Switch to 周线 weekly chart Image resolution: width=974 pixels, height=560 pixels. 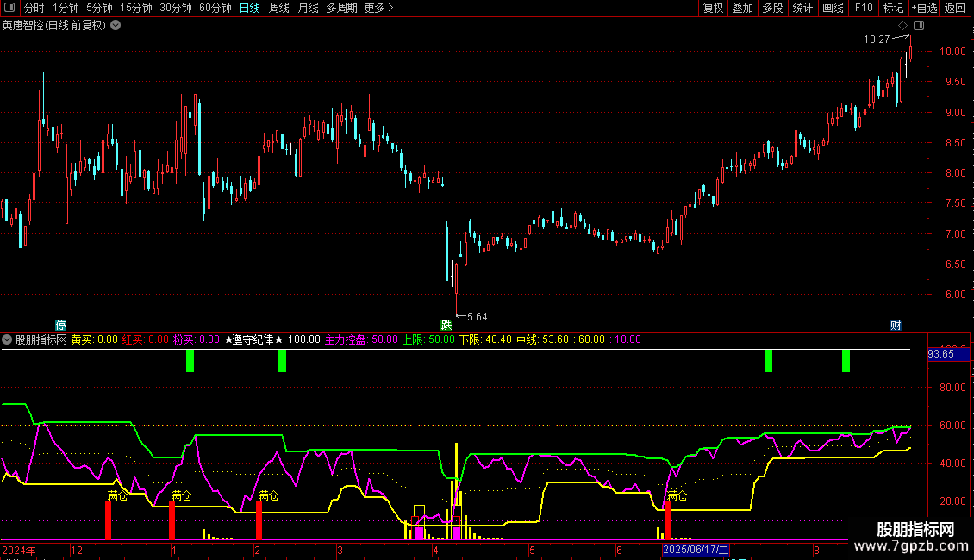[x=279, y=9]
